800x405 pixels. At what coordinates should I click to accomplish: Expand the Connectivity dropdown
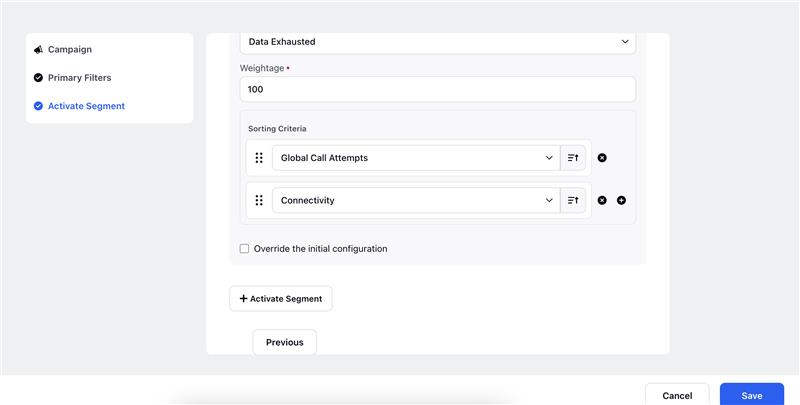416,200
